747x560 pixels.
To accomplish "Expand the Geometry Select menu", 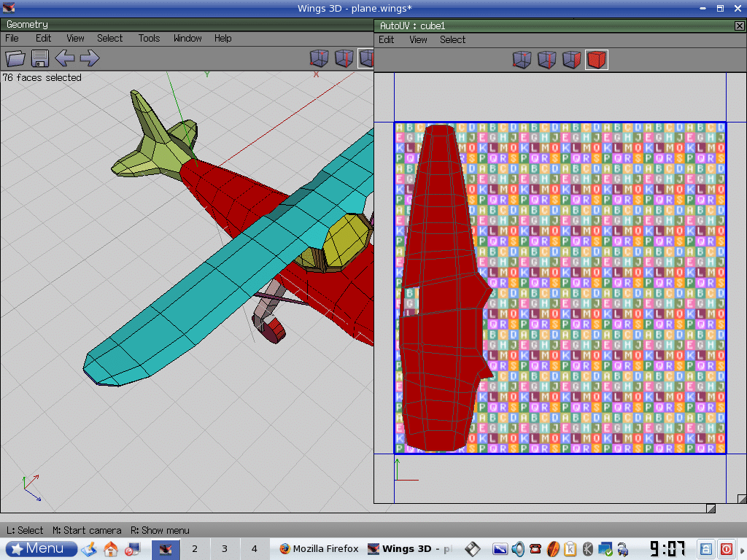I will (x=110, y=38).
